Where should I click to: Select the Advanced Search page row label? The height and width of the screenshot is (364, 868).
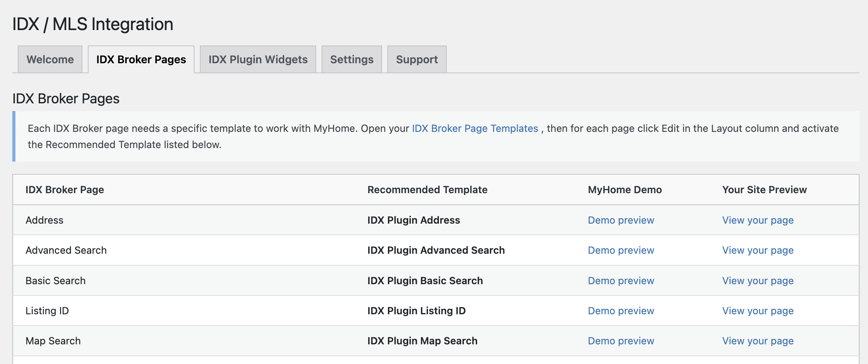[66, 250]
